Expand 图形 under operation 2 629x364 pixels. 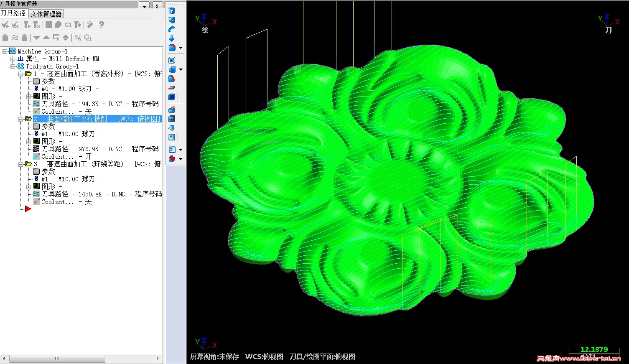[x=28, y=142]
